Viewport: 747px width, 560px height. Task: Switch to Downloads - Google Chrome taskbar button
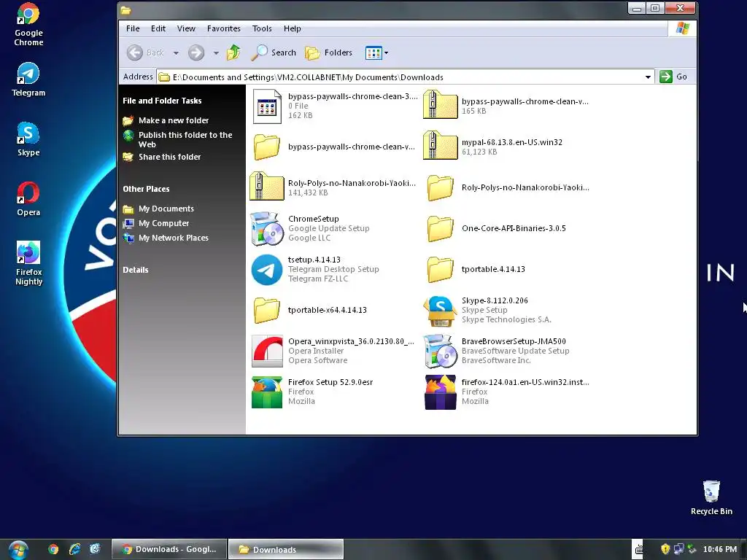click(169, 549)
